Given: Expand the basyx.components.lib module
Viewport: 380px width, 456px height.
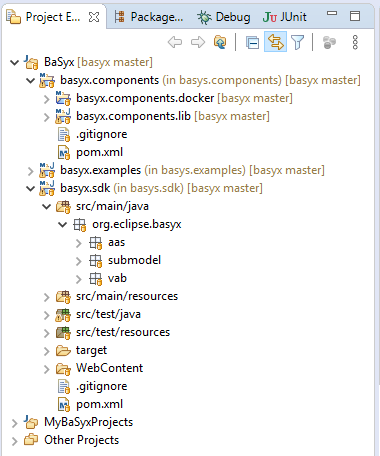Looking at the screenshot, I should click(46, 117).
